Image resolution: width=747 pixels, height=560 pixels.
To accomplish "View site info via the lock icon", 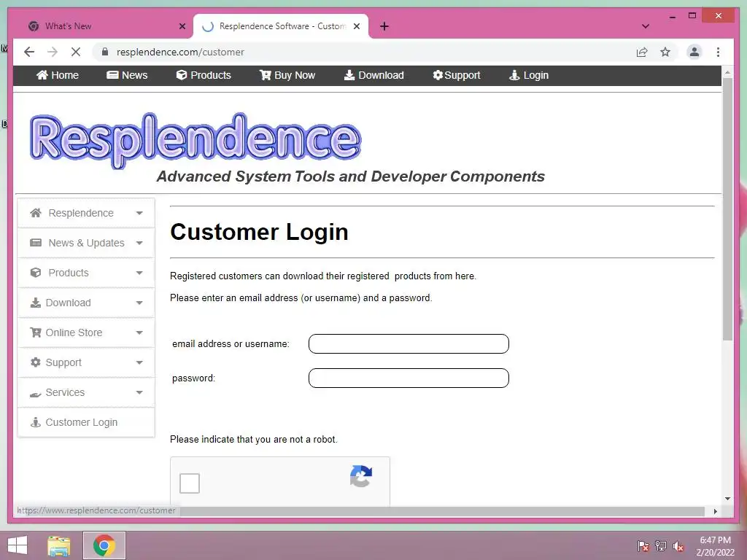I will (x=105, y=52).
